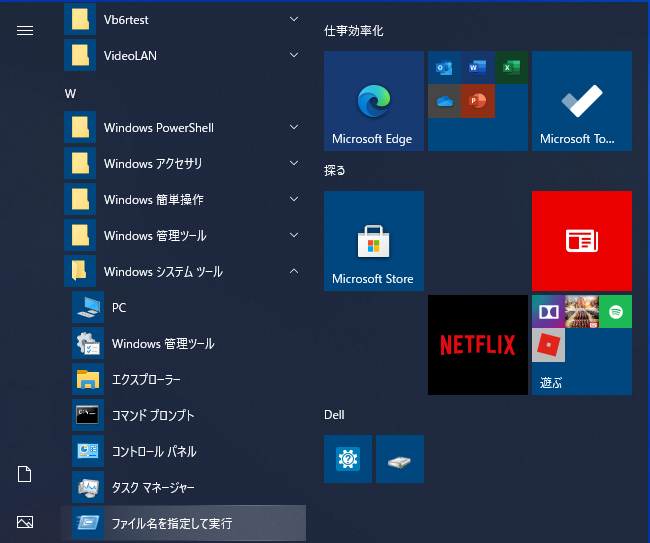This screenshot has width=650, height=543.
Task: Open Pictures icon in left rail
Action: click(25, 522)
